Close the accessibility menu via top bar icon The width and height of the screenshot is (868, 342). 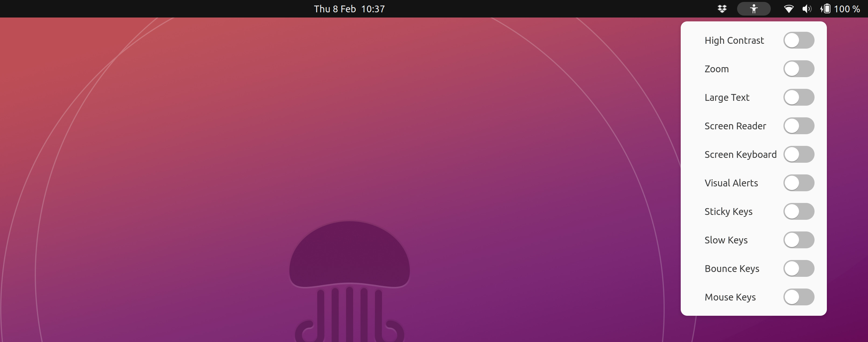(754, 9)
